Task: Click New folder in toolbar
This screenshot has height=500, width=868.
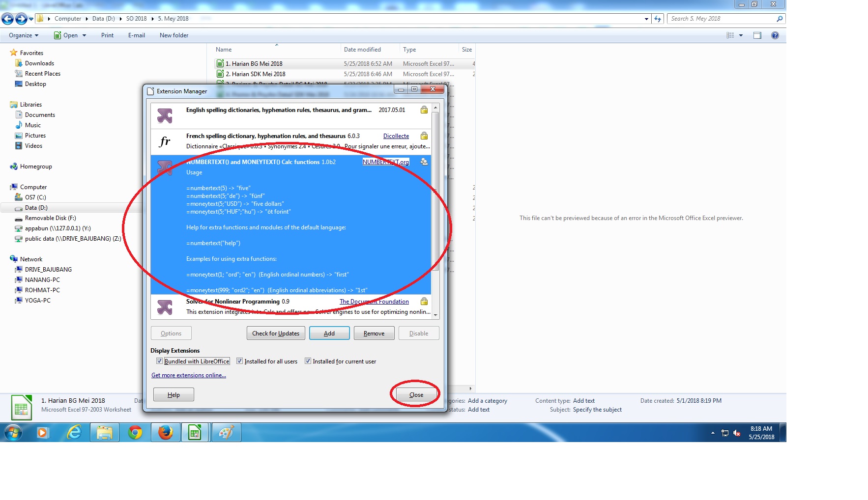Action: coord(174,35)
